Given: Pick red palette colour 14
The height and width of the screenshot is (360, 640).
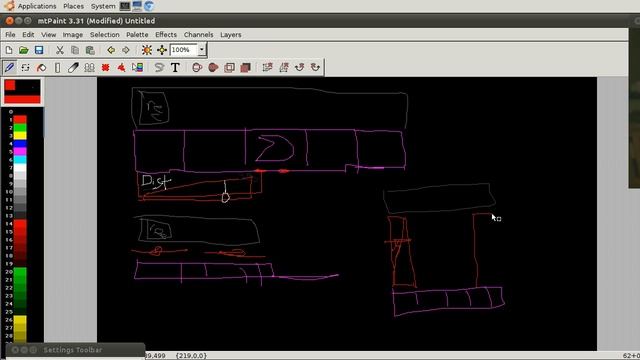Looking at the screenshot, I should coord(20,224).
